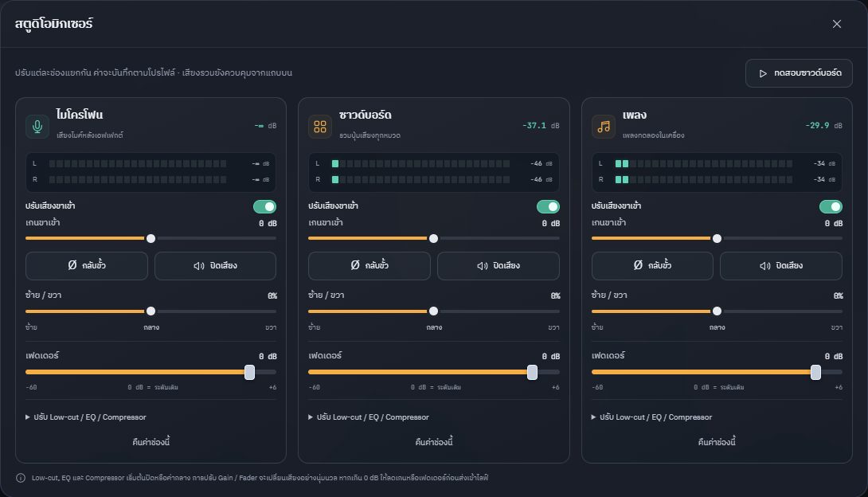Mute (ปิดเสียง) the ไมโครโฟน channel
This screenshot has width=868, height=497.
pos(215,266)
